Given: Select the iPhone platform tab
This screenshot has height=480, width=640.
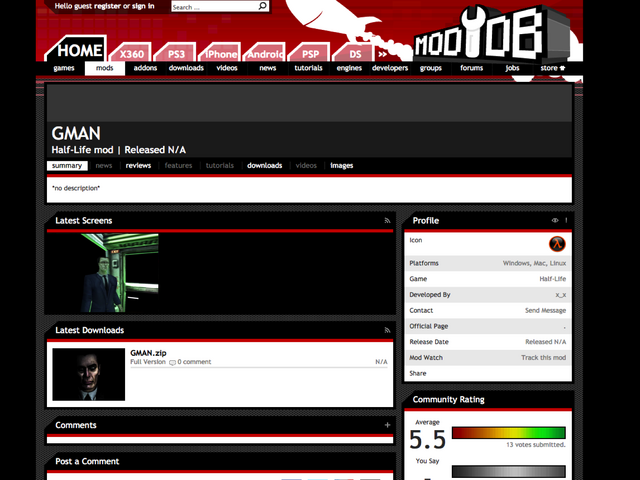Looking at the screenshot, I should [221, 53].
